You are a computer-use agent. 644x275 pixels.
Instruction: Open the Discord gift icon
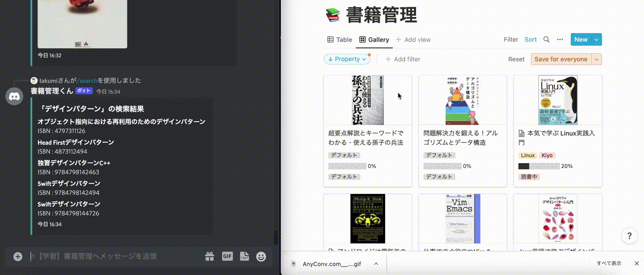click(x=210, y=257)
